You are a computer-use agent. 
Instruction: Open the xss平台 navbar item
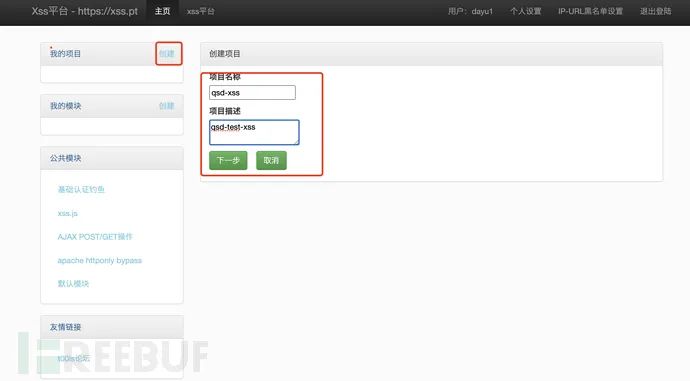(x=201, y=11)
